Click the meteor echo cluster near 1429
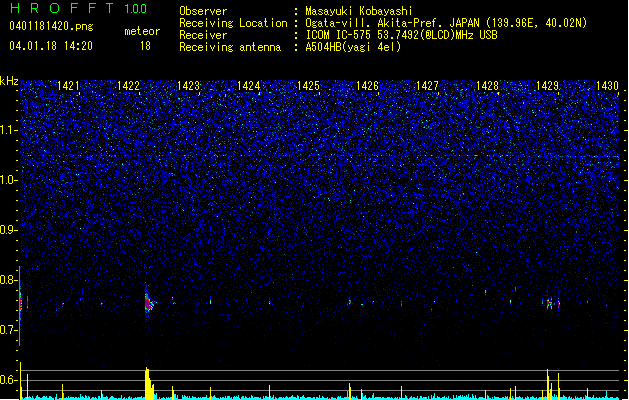This screenshot has width=629, height=400. [x=551, y=303]
